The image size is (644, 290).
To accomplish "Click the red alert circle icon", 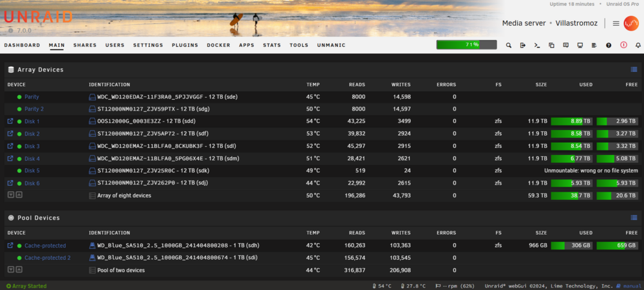I will (623, 45).
